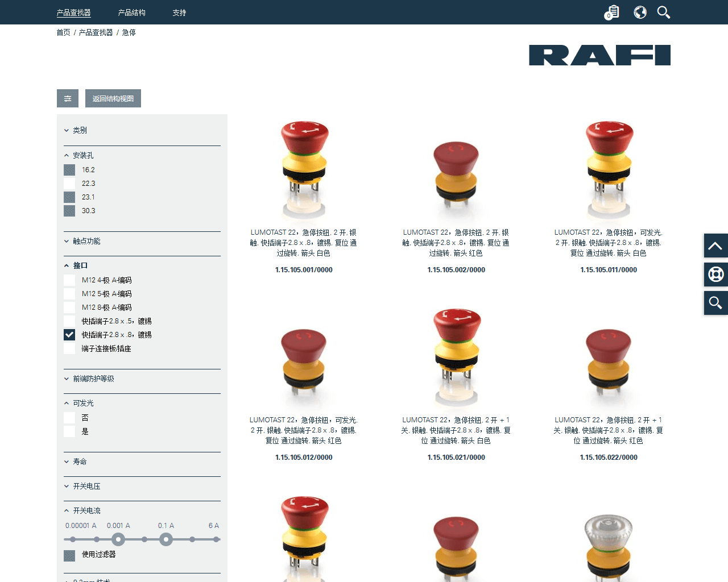The image size is (728, 582).
Task: Open the 支持 top menu
Action: [180, 13]
